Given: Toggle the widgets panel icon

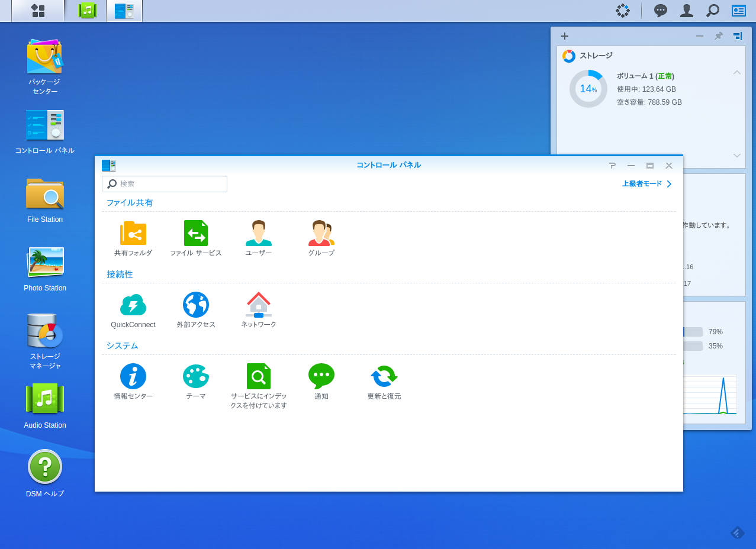Looking at the screenshot, I should click(x=739, y=10).
